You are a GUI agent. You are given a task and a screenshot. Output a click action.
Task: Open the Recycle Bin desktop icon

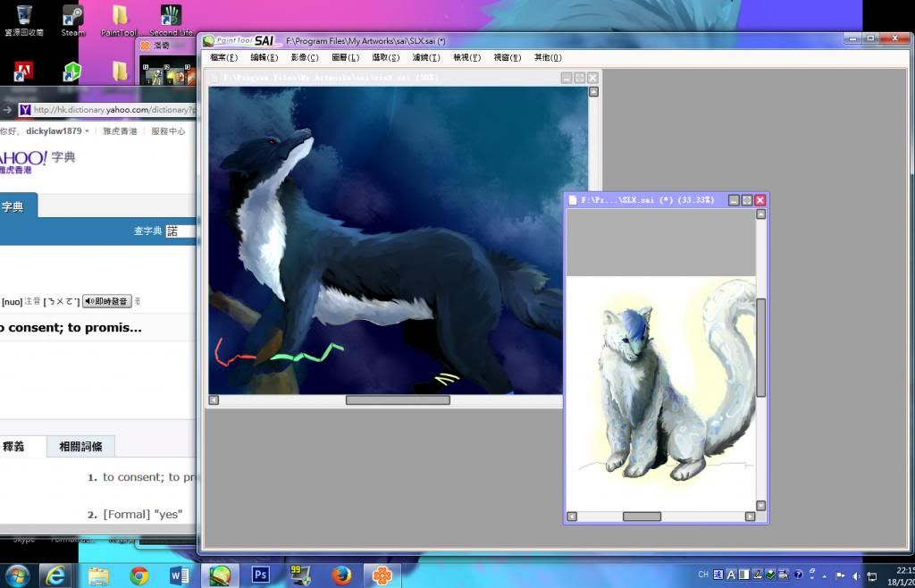coord(24,20)
